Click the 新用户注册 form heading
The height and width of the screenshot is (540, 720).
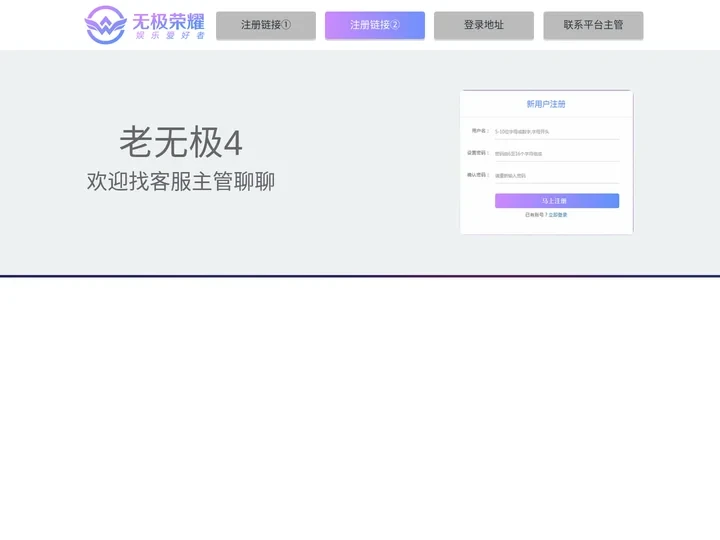[x=546, y=104]
